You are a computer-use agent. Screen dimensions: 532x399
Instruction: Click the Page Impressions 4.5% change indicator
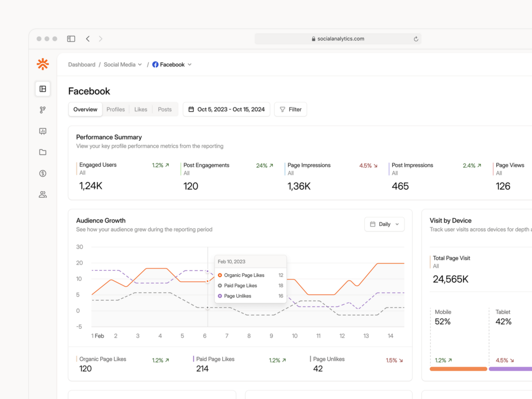pos(368,166)
